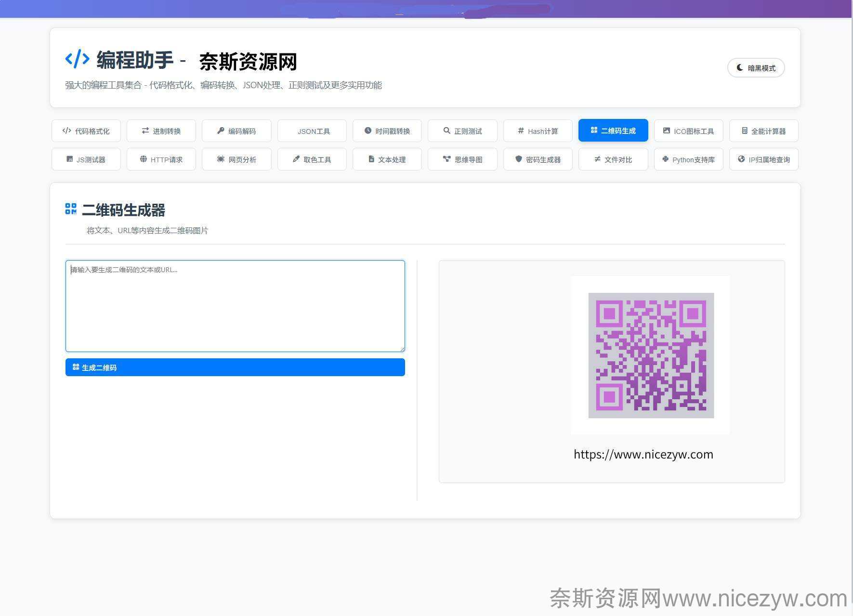The width and height of the screenshot is (853, 616).
Task: Toggle 暗黑模式 dark mode
Action: pyautogui.click(x=756, y=68)
